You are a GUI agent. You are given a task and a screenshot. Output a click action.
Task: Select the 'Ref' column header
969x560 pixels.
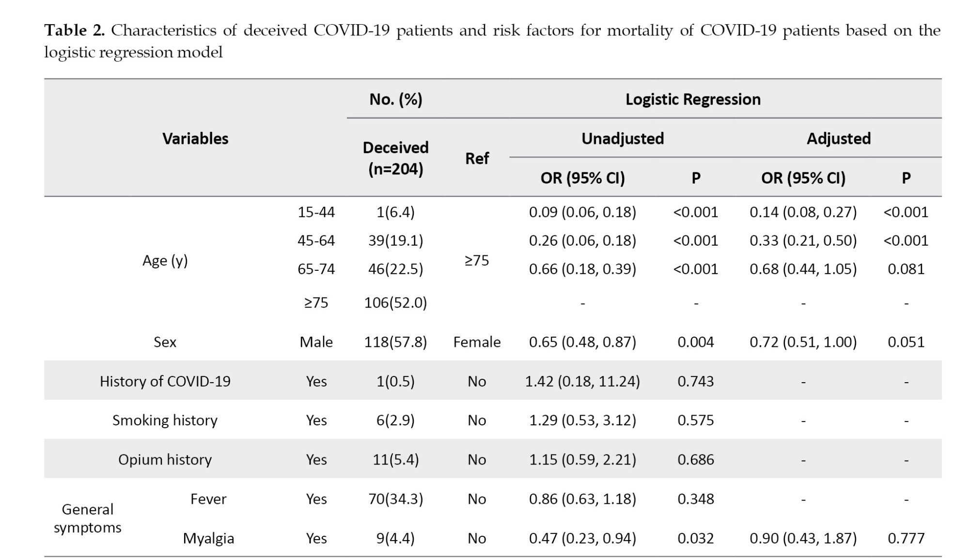click(x=477, y=158)
